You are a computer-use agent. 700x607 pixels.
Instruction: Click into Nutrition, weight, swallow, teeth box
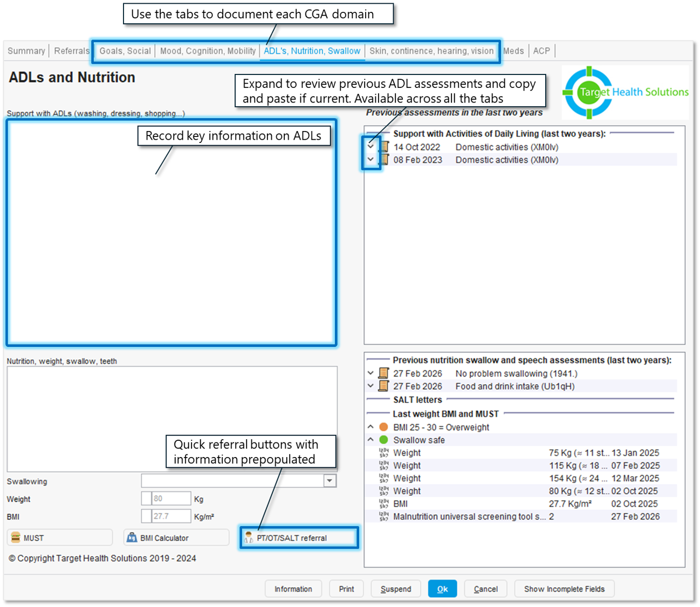pos(172,419)
